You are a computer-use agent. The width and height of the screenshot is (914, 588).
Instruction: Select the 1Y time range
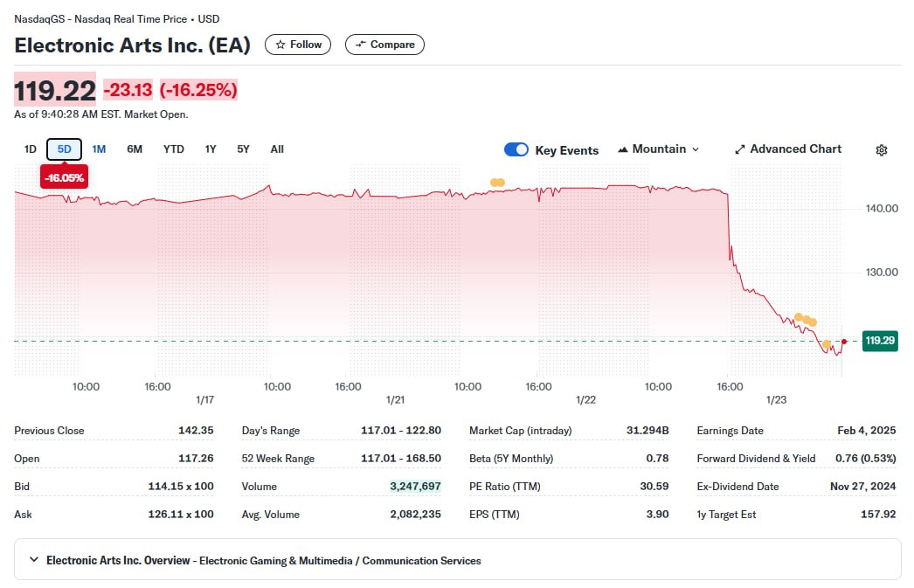point(211,149)
